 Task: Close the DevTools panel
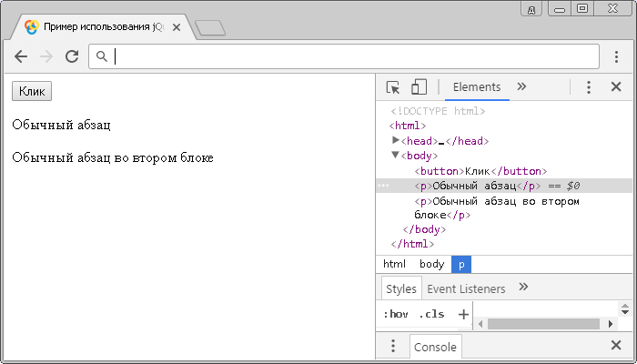pos(616,86)
